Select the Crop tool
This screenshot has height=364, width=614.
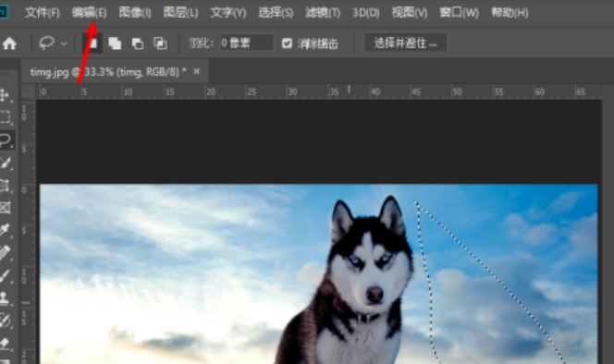pos(6,185)
